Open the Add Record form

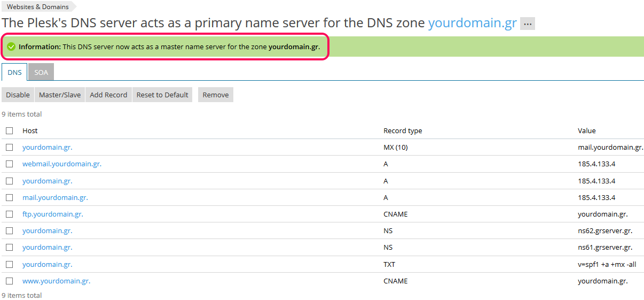pos(108,95)
